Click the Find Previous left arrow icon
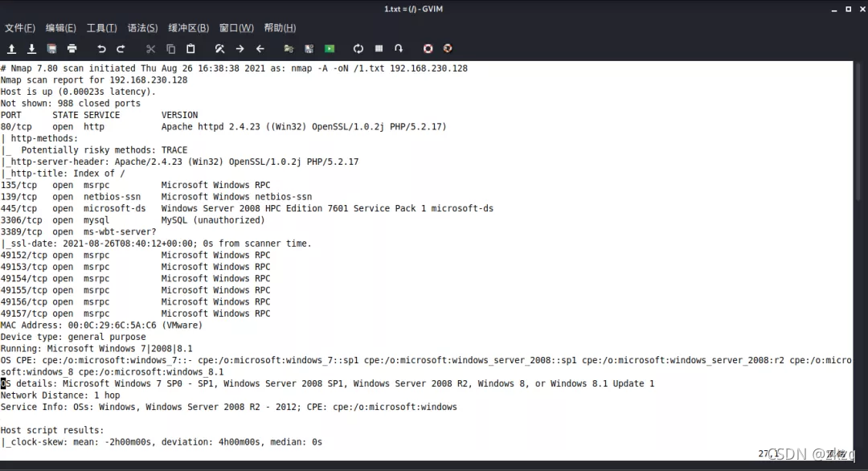Viewport: 868px width, 471px height. 260,49
